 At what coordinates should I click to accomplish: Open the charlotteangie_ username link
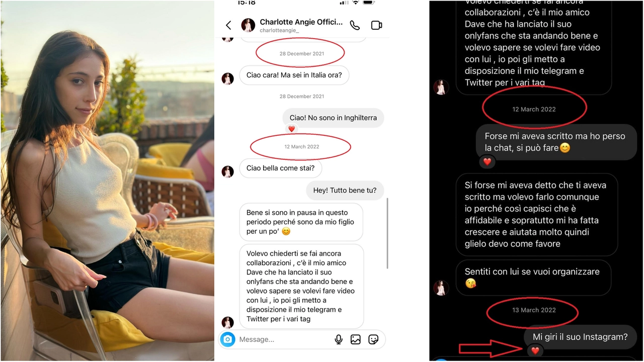[279, 31]
